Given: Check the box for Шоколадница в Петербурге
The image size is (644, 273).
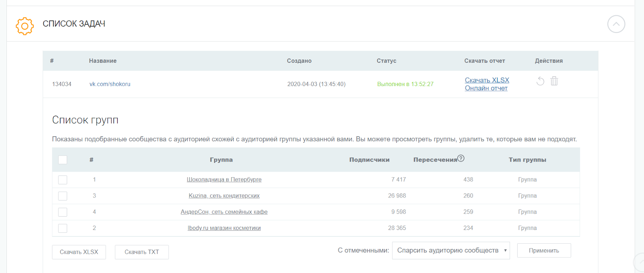Looking at the screenshot, I should pos(63,180).
